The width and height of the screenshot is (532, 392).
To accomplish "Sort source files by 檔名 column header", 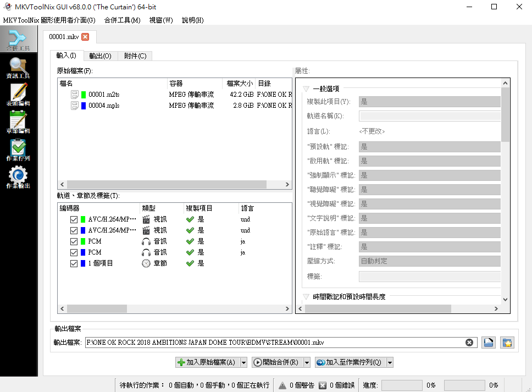I will click(113, 84).
